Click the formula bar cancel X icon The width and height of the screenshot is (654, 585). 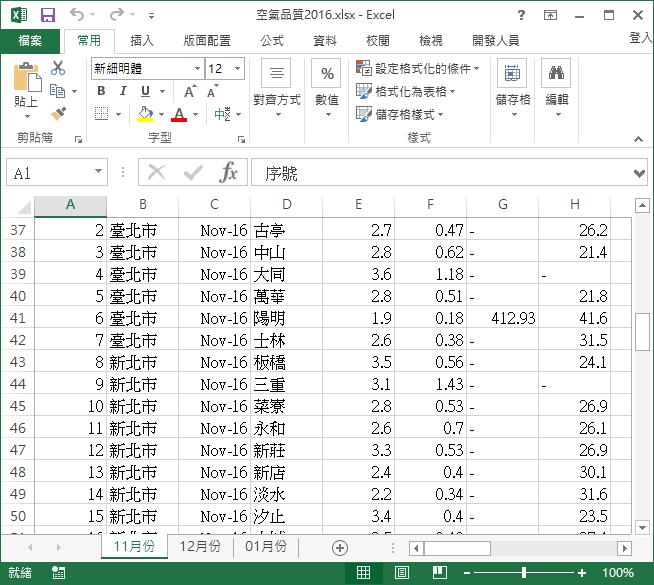[157, 172]
